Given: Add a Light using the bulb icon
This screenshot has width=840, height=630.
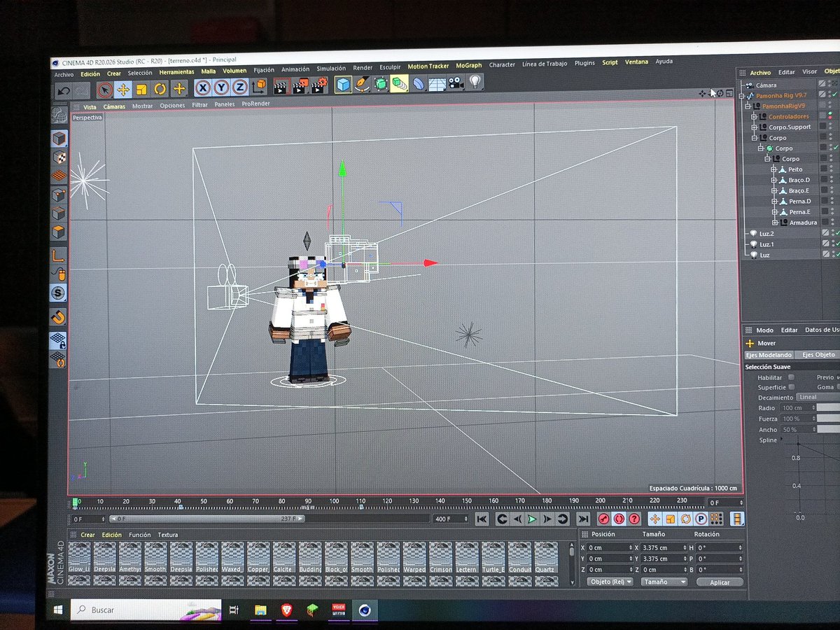Looking at the screenshot, I should point(475,82).
